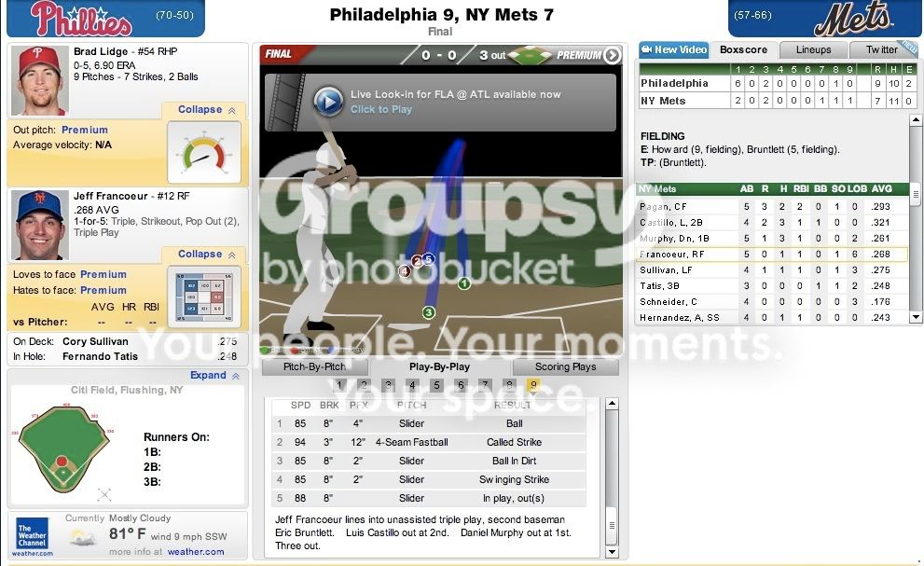Viewport: 924px width, 566px height.
Task: Click the Out pitch Premium link
Action: (x=85, y=130)
